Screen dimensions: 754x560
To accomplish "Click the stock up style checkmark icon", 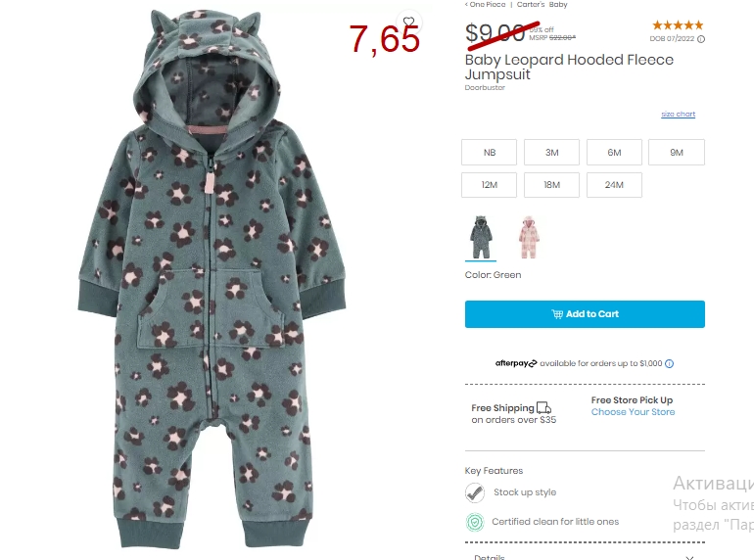I will click(x=475, y=492).
